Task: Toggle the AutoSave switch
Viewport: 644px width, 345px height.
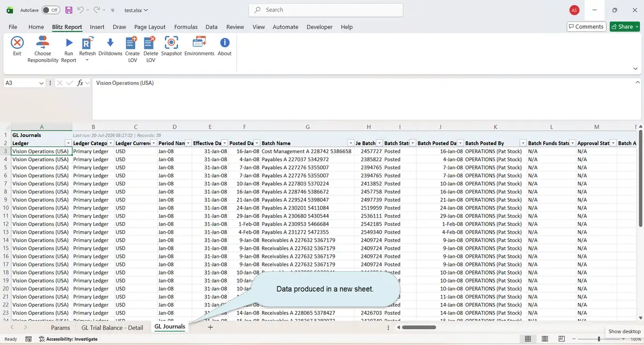Action: coord(51,10)
